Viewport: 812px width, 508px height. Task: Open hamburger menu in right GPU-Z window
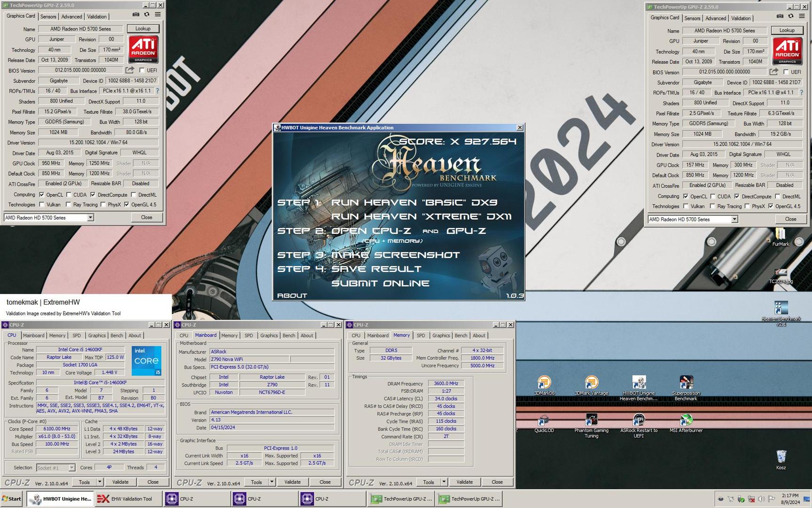(x=802, y=16)
